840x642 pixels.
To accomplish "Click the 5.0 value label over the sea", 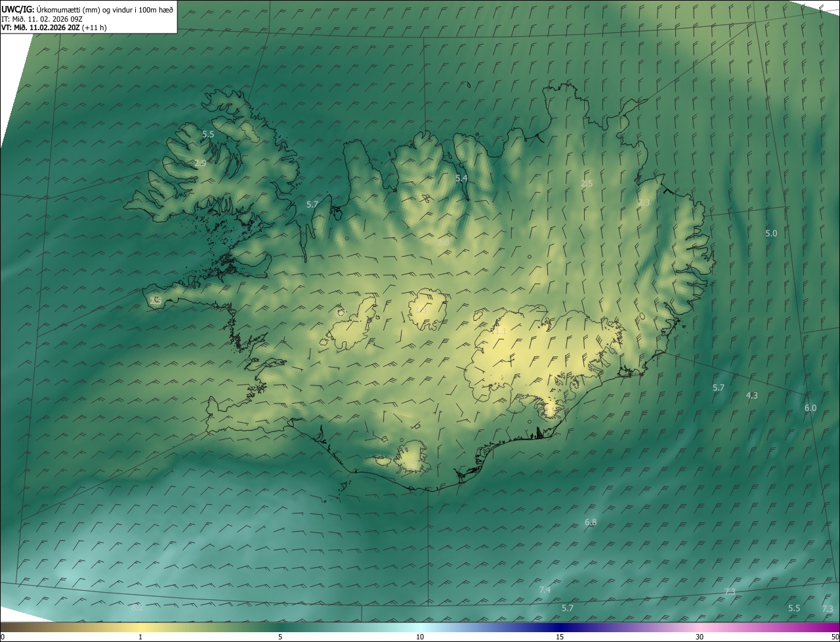I will pyautogui.click(x=771, y=234).
